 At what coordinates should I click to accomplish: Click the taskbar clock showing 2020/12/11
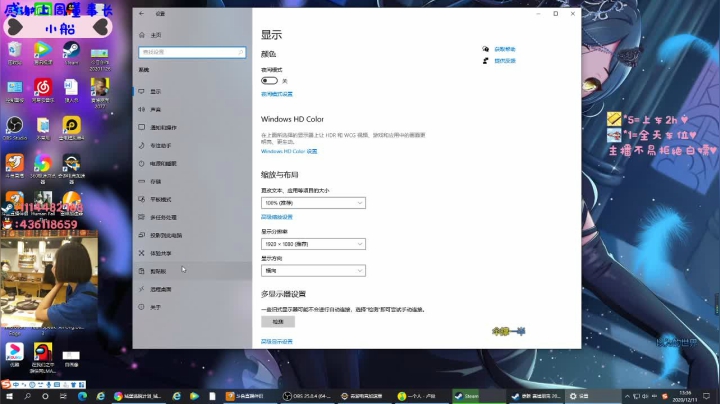tap(685, 396)
